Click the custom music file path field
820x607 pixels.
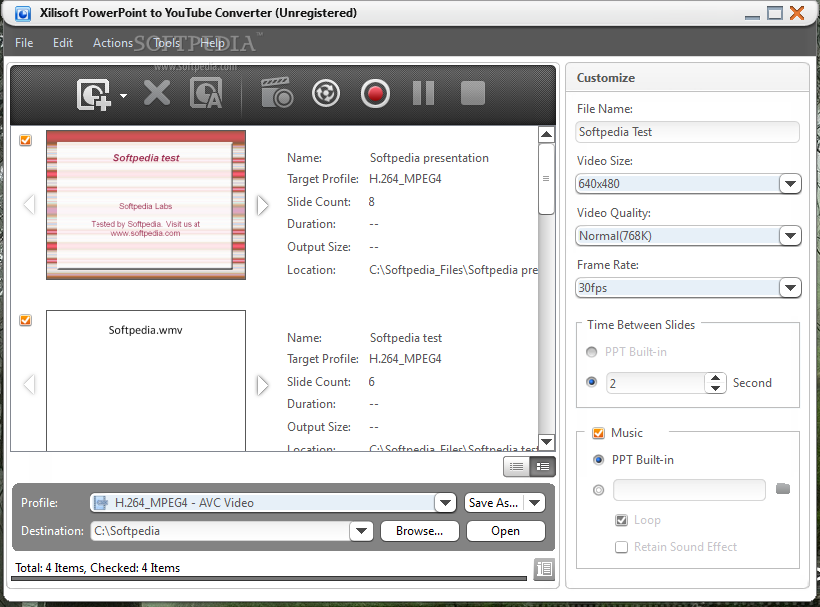[689, 490]
